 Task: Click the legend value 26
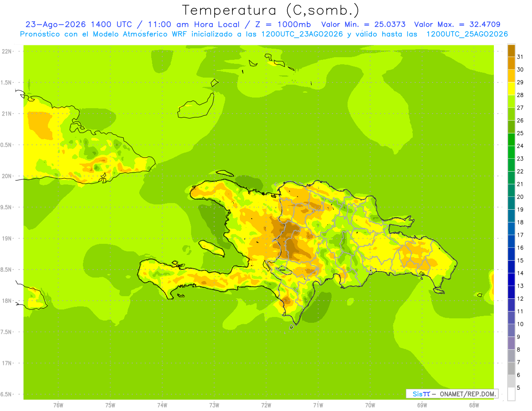pos(520,120)
